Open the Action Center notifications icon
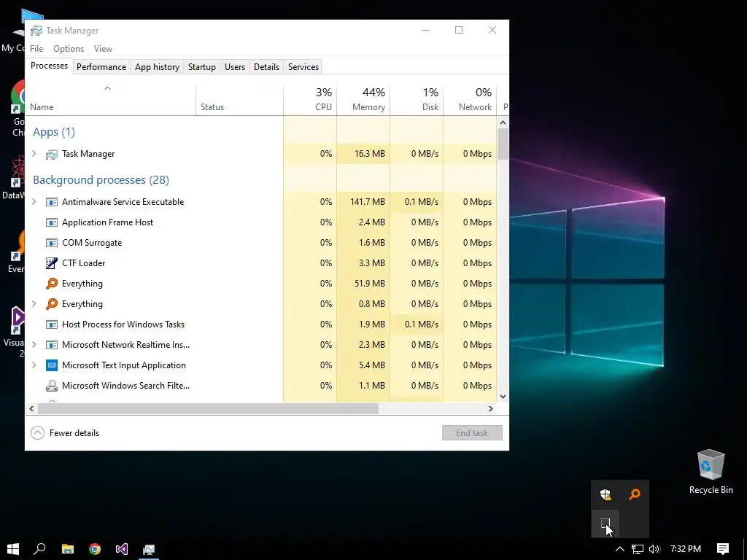 (723, 549)
